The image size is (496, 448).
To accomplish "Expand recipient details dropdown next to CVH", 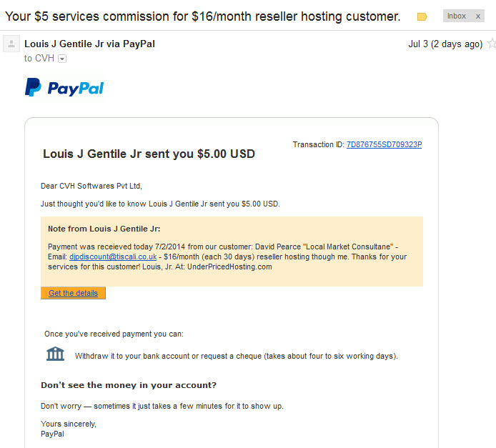I will point(62,59).
